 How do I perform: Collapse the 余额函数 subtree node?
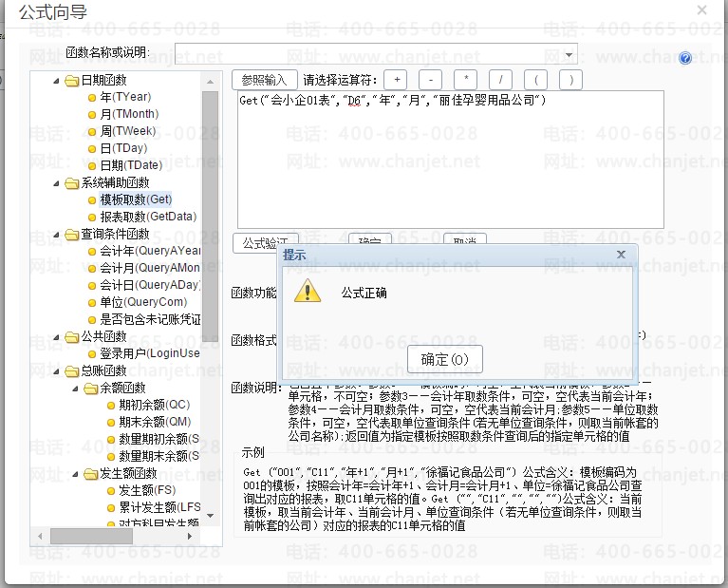pyautogui.click(x=75, y=389)
